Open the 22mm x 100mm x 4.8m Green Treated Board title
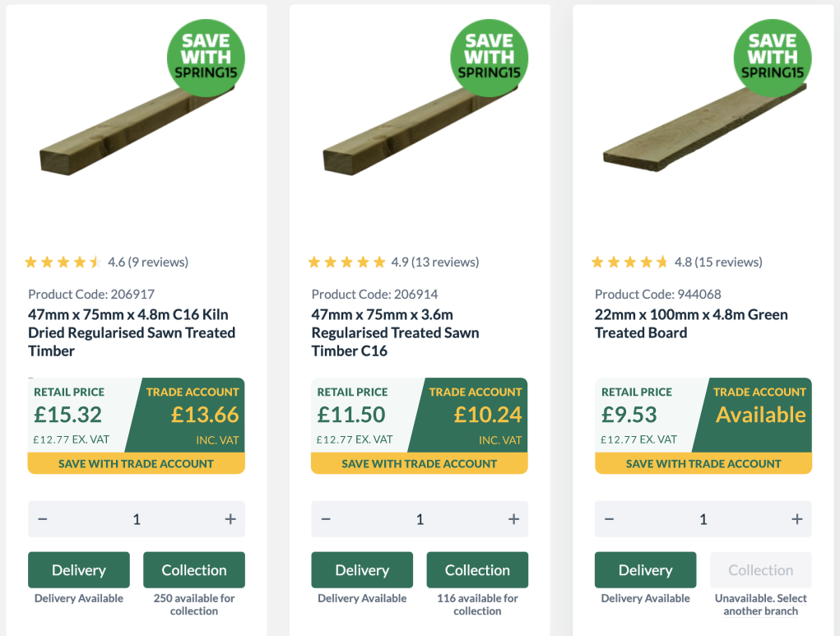This screenshot has height=636, width=840. (691, 323)
